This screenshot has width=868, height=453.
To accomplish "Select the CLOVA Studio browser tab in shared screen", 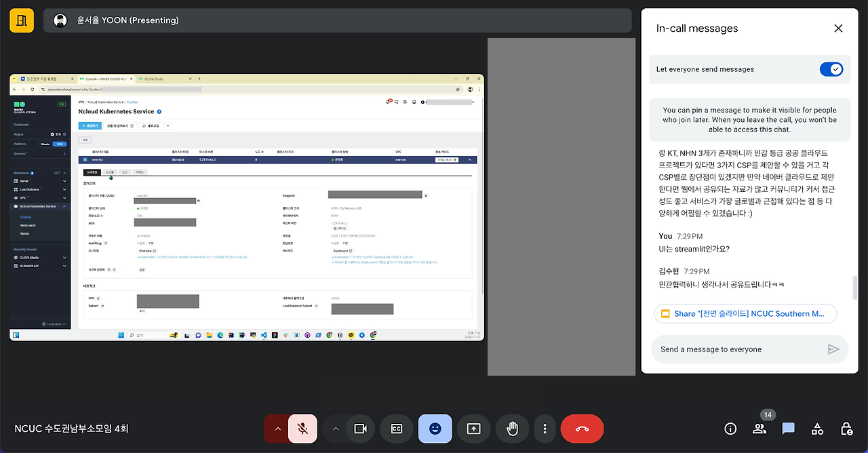I will point(164,79).
